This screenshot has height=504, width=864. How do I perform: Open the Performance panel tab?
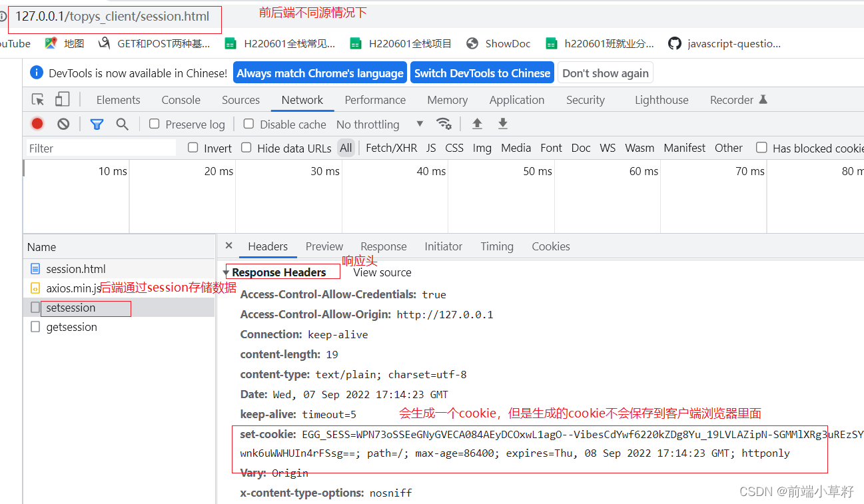pos(375,100)
